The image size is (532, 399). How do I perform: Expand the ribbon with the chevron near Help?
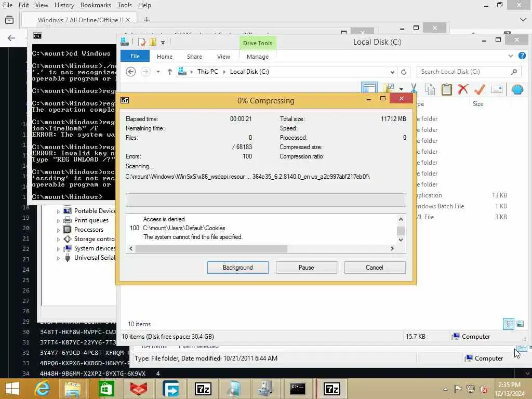pyautogui.click(x=511, y=56)
